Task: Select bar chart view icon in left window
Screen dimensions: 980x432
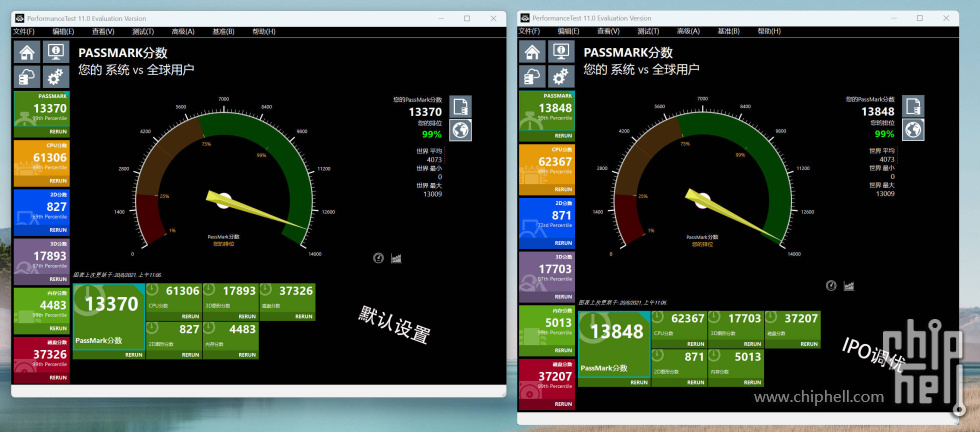Action: click(396, 258)
